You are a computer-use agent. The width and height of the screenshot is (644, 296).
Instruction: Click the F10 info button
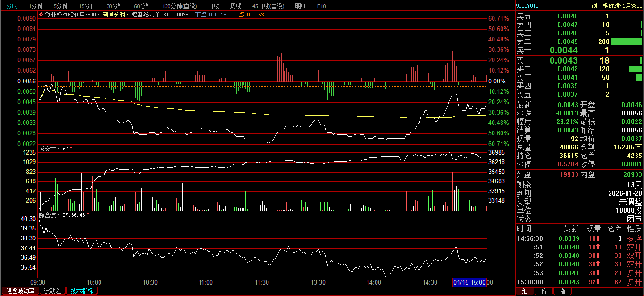321,6
